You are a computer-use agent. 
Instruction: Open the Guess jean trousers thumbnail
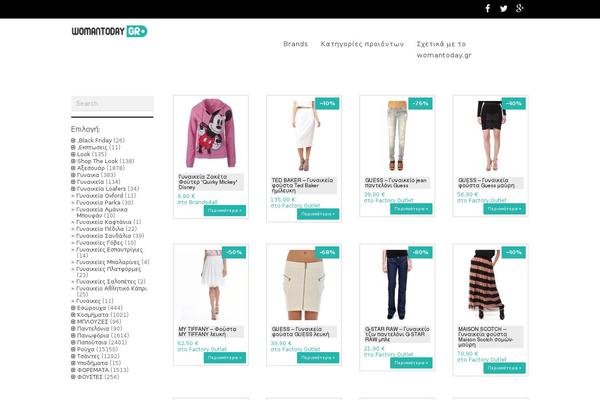[397, 136]
